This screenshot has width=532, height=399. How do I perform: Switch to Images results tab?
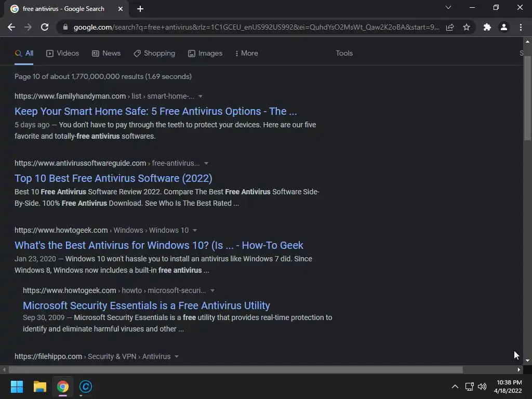click(x=205, y=54)
